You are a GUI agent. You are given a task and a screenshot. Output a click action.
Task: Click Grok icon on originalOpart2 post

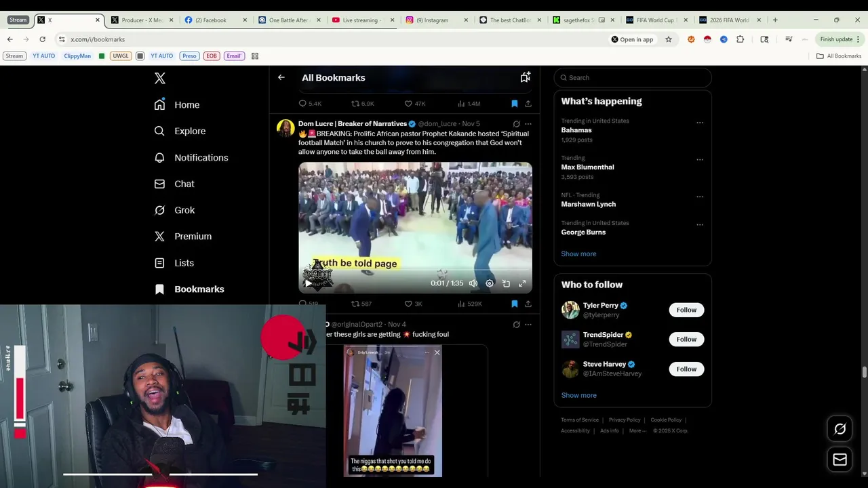click(516, 325)
